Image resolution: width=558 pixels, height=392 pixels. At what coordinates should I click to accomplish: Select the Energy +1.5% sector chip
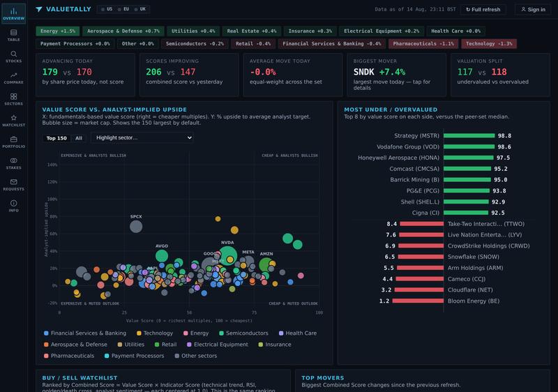pyautogui.click(x=58, y=31)
